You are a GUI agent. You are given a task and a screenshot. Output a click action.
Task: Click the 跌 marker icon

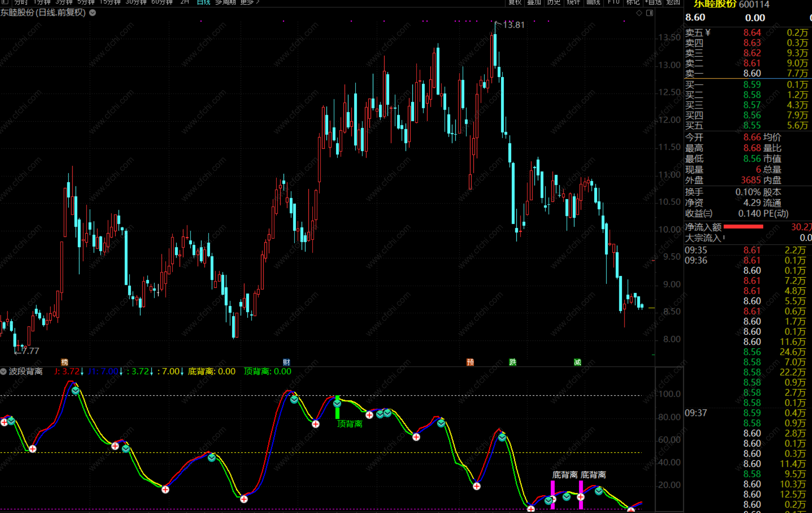(x=513, y=362)
